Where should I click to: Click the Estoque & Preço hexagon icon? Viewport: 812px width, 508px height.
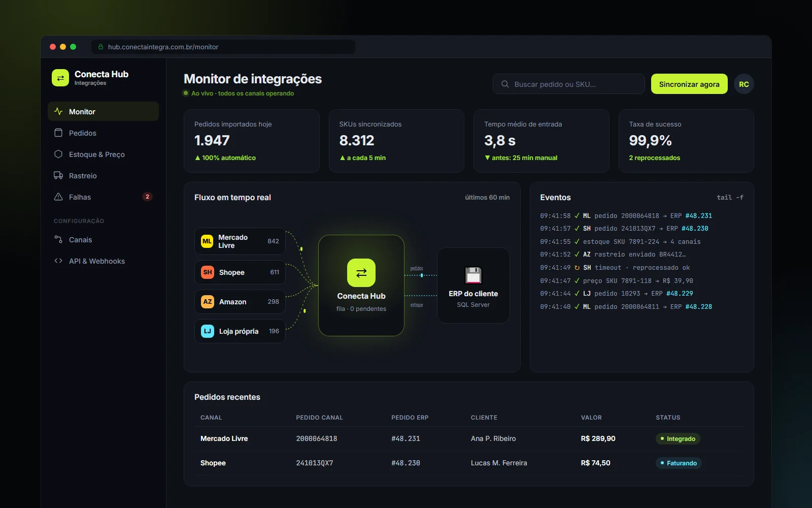click(58, 154)
